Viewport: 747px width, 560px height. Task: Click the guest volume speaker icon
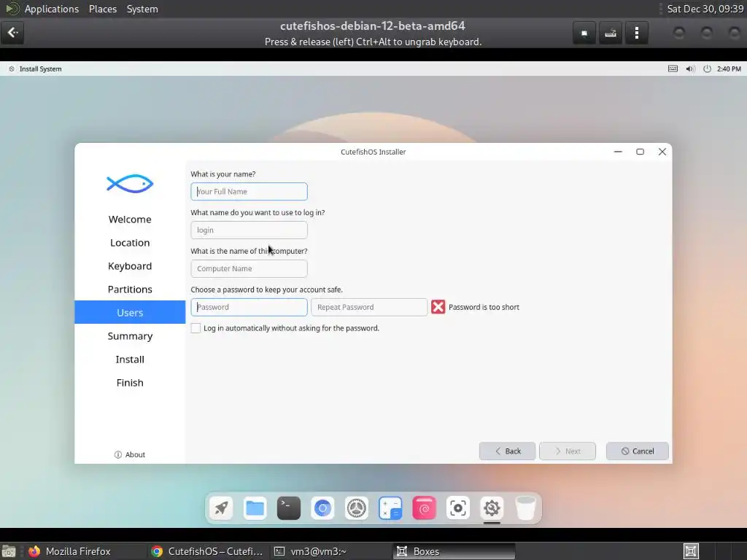690,69
